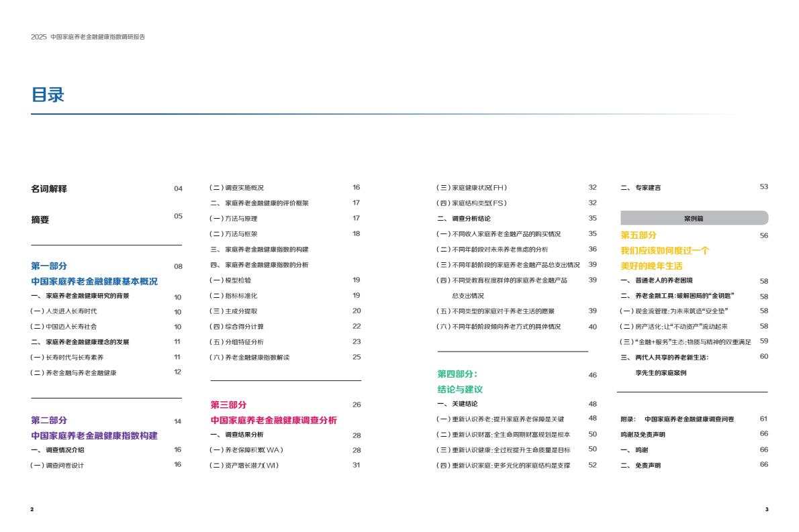The height and width of the screenshot is (532, 799).
Task: Click the 鸣谢及免责声明 entry
Action: coord(643,435)
